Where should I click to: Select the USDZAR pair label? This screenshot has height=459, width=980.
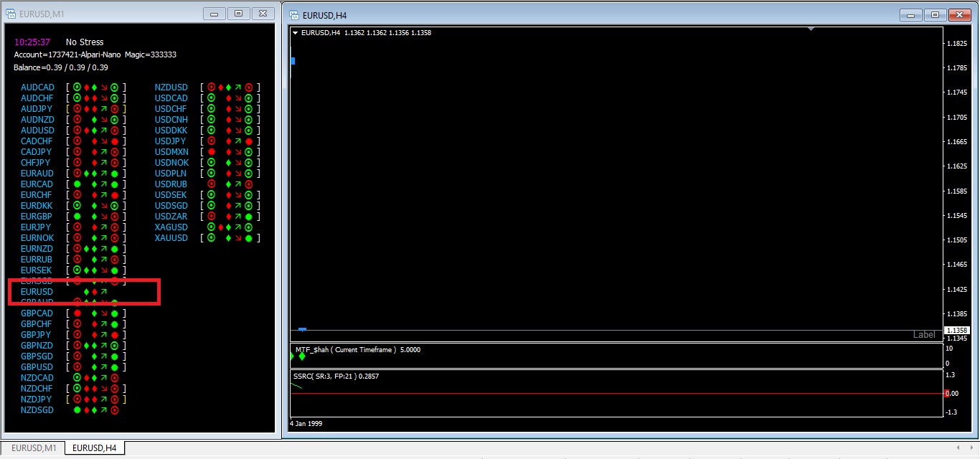(x=171, y=217)
